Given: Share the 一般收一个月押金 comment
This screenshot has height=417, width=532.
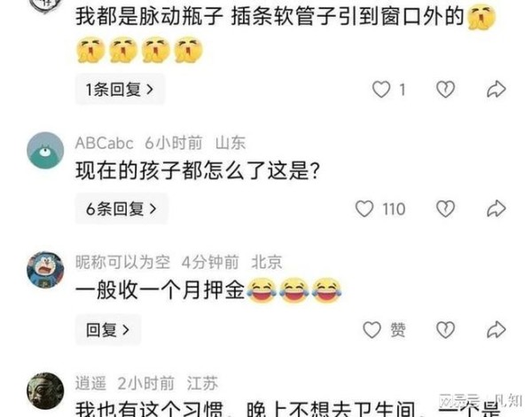Looking at the screenshot, I should coord(497,330).
